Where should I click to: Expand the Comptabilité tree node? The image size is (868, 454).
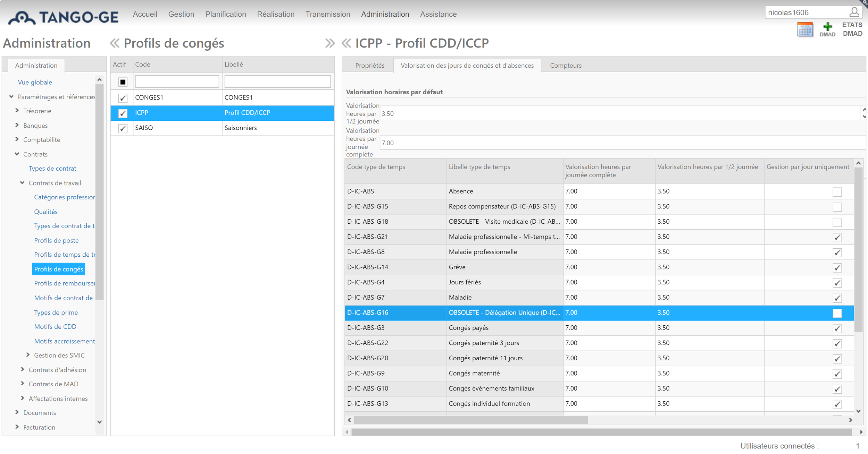pyautogui.click(x=17, y=139)
